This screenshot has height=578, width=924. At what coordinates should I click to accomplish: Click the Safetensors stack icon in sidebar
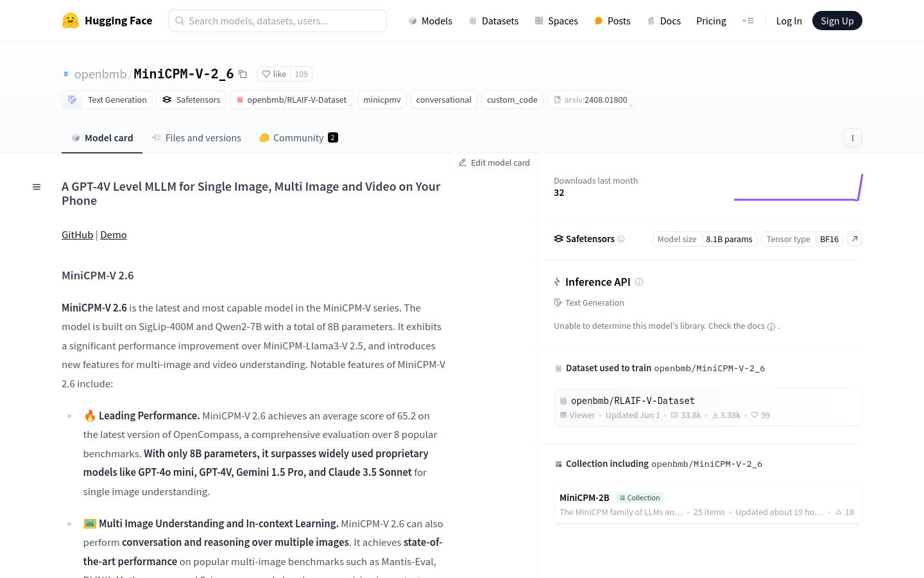pos(558,239)
